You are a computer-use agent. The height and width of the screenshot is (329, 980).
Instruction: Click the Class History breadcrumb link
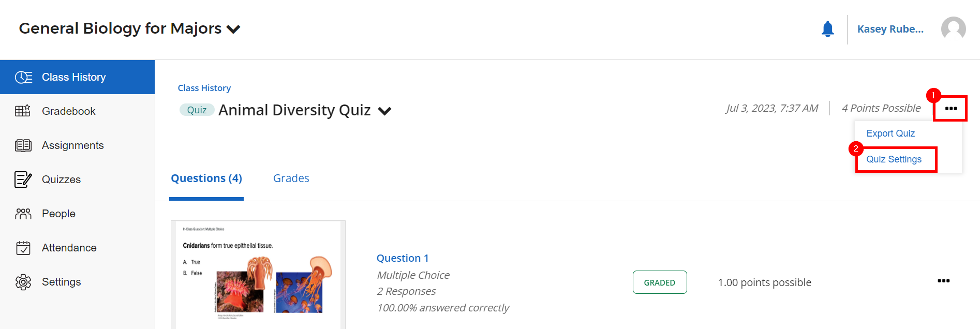204,87
